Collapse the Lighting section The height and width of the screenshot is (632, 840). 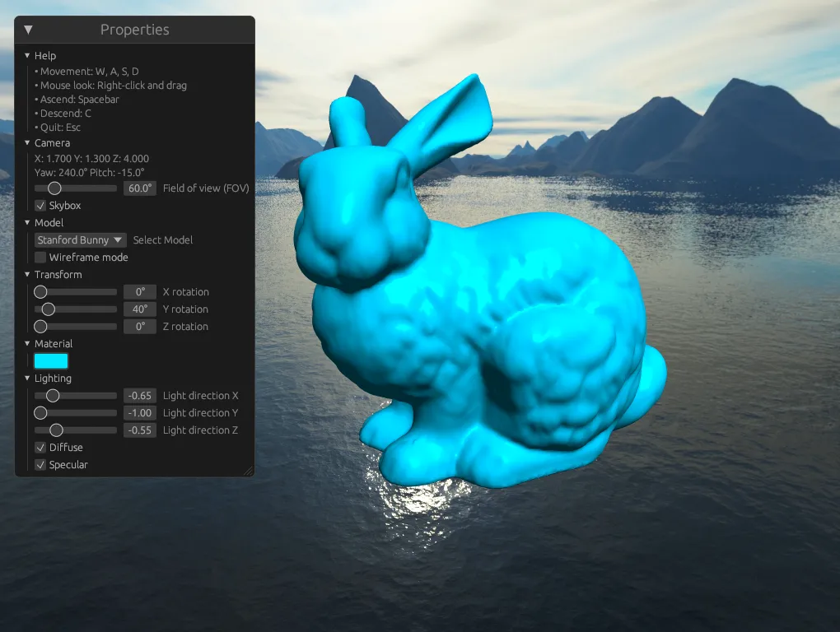[x=28, y=378]
